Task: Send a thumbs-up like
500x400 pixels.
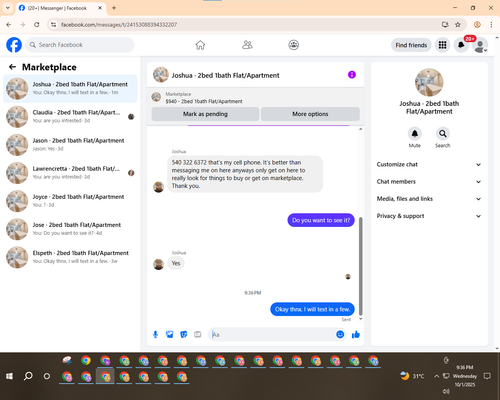Action: (356, 334)
